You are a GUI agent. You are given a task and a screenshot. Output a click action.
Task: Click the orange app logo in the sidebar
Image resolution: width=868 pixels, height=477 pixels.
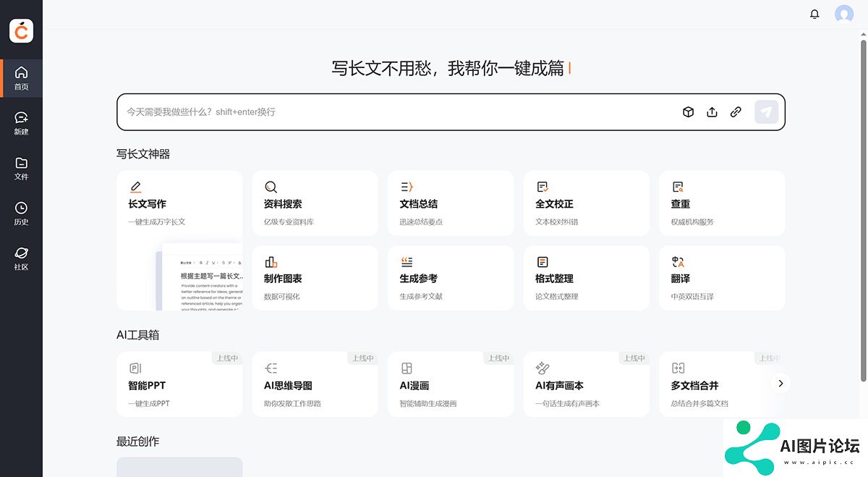tap(22, 31)
